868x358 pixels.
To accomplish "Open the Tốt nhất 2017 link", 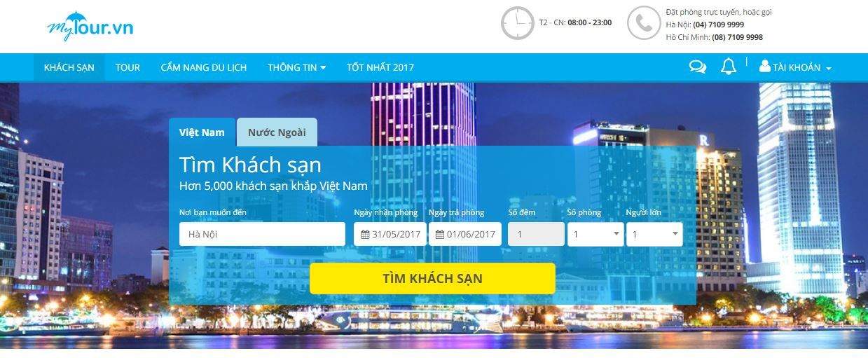I will pos(380,67).
